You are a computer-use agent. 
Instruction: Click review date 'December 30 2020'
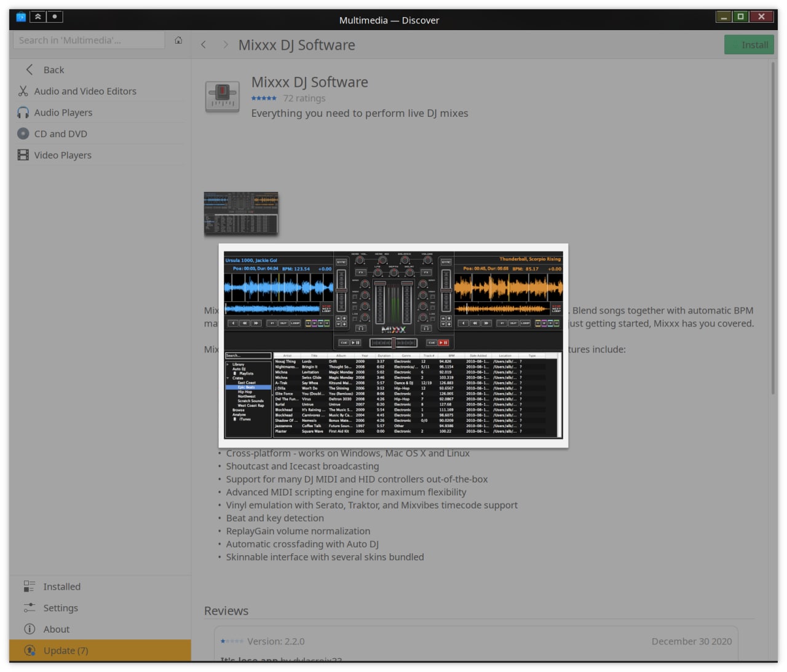(x=692, y=641)
